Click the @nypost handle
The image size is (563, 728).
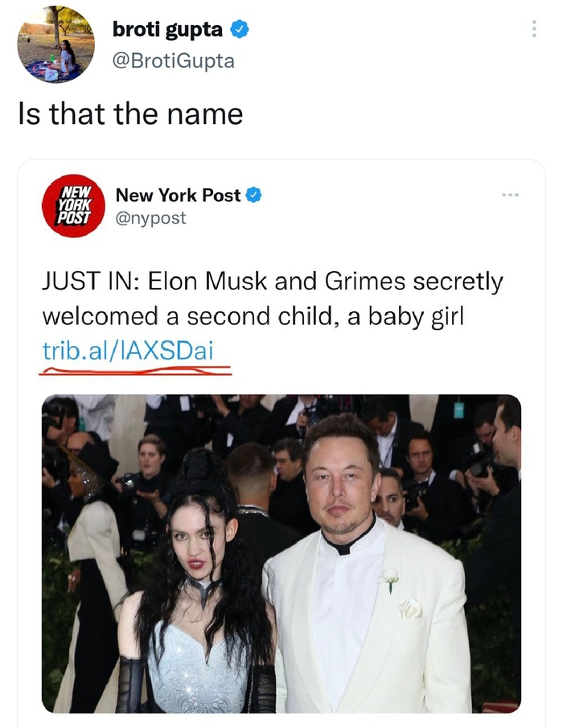(x=152, y=216)
